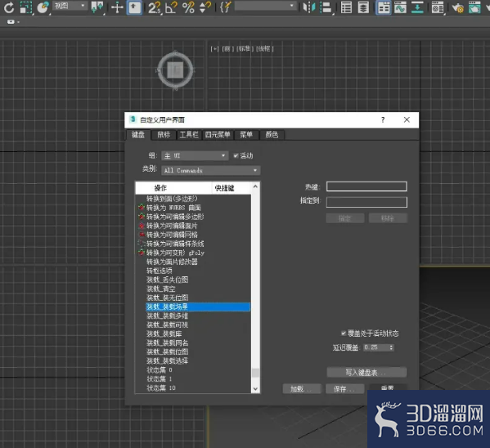The height and width of the screenshot is (448, 490).
Task: Toggle Spinner Snap in the toolbar
Action: [x=205, y=7]
